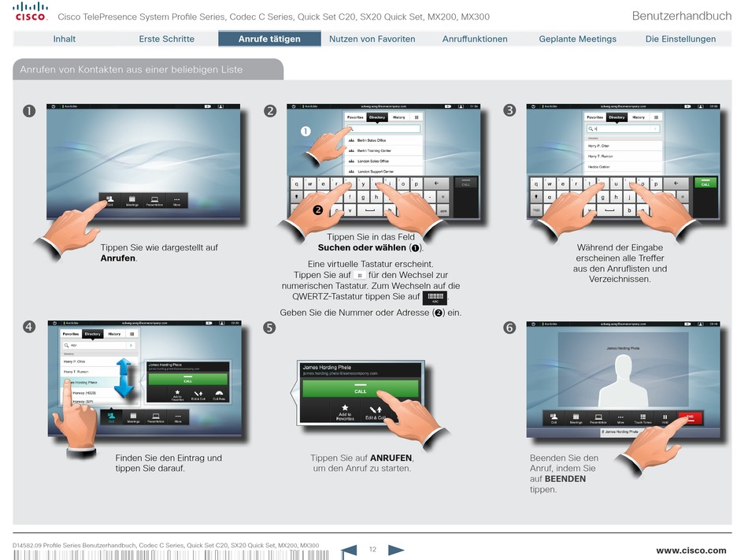This screenshot has height=560, width=748.
Task: Tap the Edit & Call icon in step 5
Action: point(376,412)
